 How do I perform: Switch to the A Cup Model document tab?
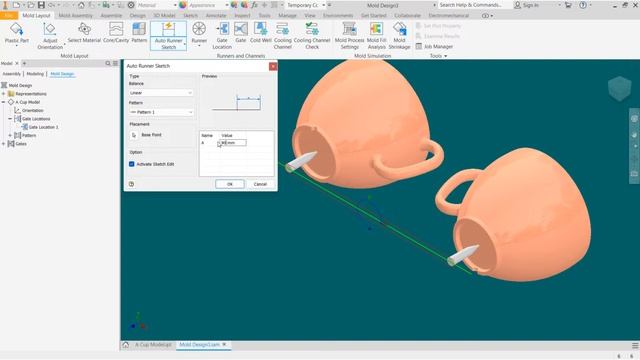pos(153,345)
